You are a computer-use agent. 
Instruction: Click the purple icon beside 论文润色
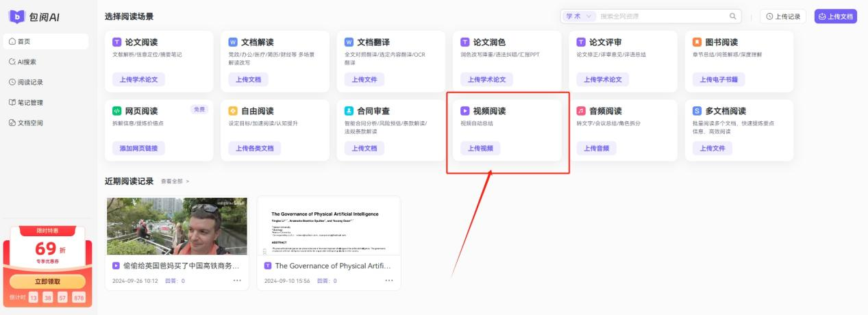(465, 42)
